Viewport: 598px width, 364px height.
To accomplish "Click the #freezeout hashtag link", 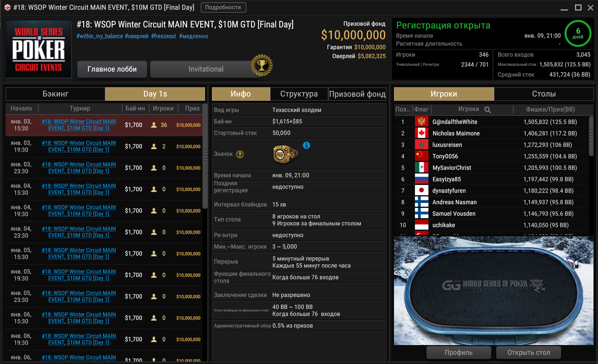I will [163, 36].
